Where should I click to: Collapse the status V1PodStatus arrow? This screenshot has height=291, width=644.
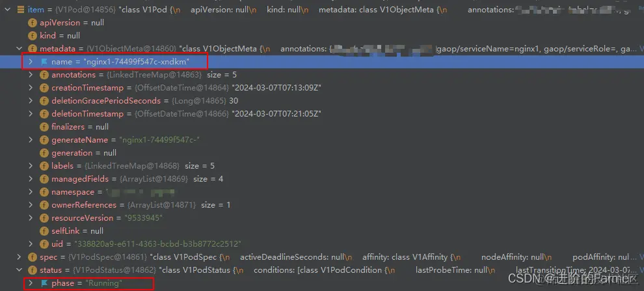(19, 270)
